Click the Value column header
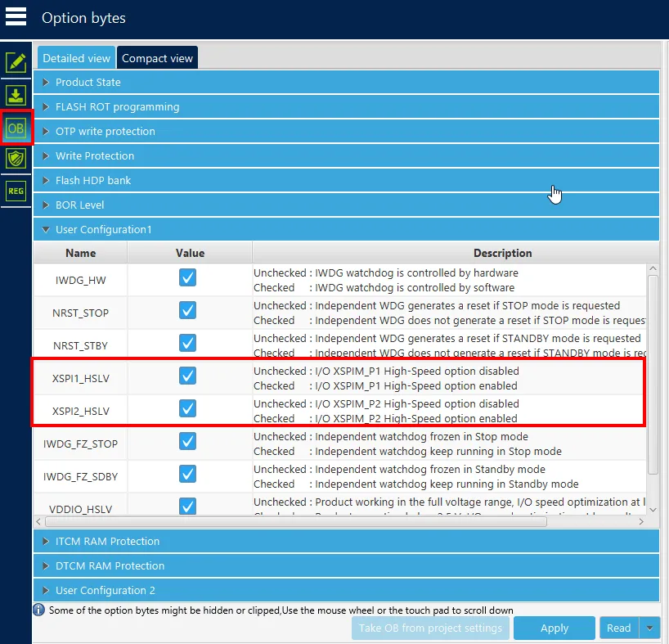 tap(190, 253)
